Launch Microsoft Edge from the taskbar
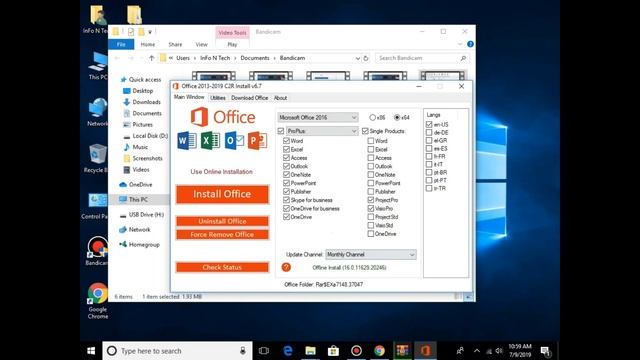Viewport: 640px width, 360px height. tap(287, 351)
